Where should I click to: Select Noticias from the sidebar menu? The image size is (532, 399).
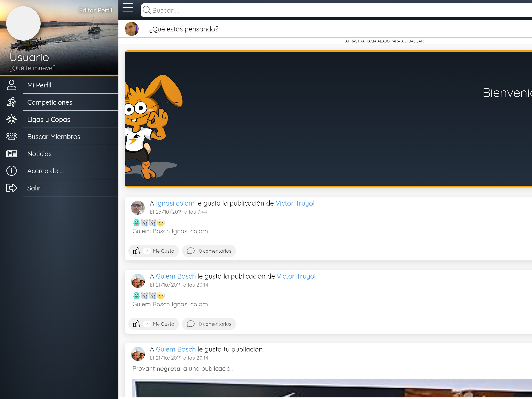(x=40, y=154)
